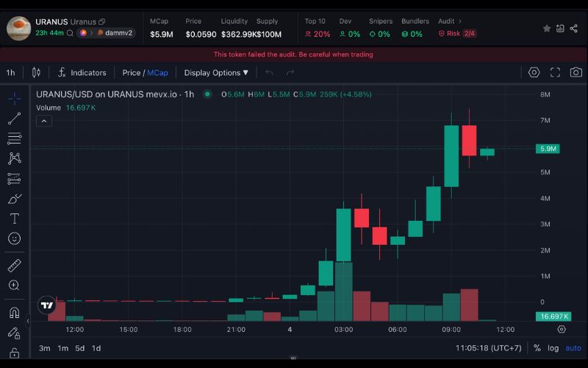Viewport: 588px width, 368px height.
Task: Click the Price $0.0590 value
Action: pos(201,34)
